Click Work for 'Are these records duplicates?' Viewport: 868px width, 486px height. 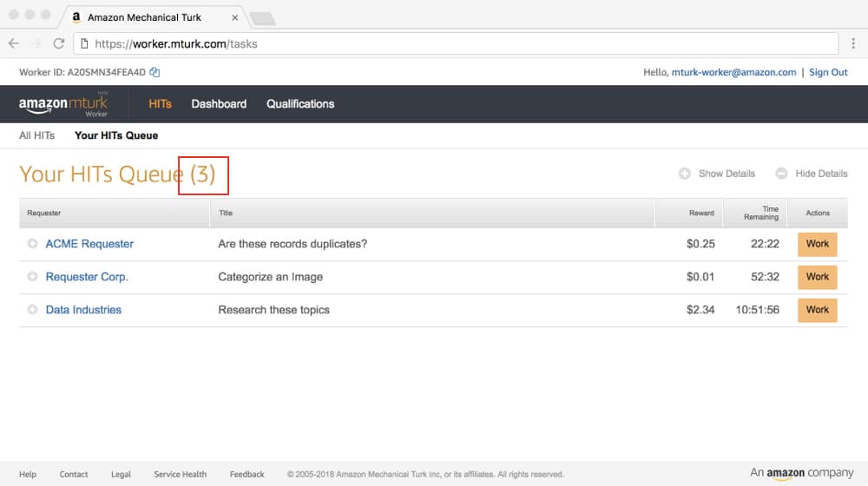tap(817, 244)
